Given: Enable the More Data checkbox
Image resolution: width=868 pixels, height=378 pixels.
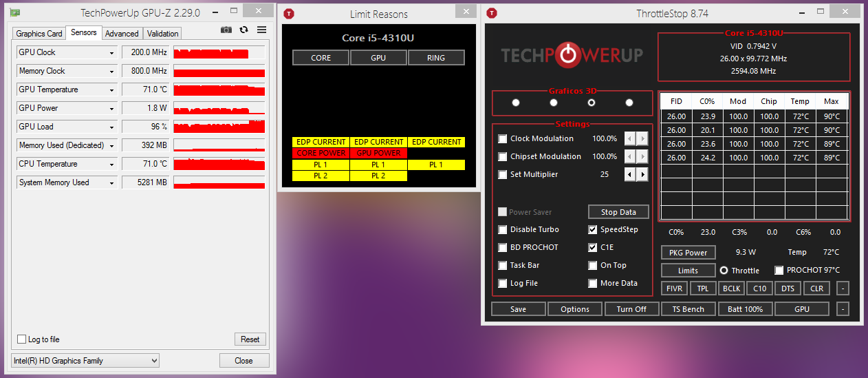Looking at the screenshot, I should pyautogui.click(x=593, y=283).
